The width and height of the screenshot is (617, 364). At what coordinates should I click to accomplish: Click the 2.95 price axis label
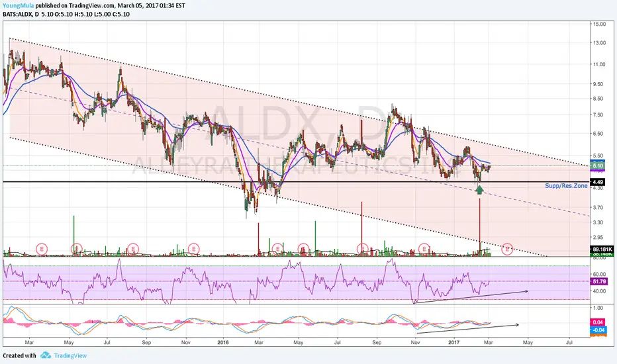(x=598, y=237)
